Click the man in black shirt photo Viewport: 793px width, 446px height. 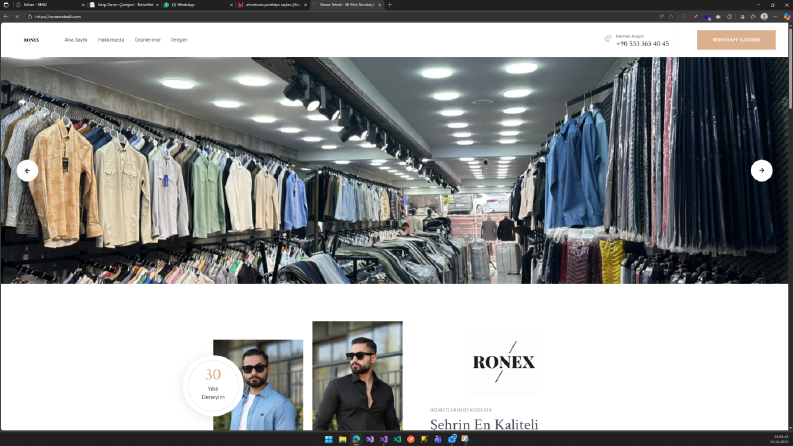[x=358, y=376]
